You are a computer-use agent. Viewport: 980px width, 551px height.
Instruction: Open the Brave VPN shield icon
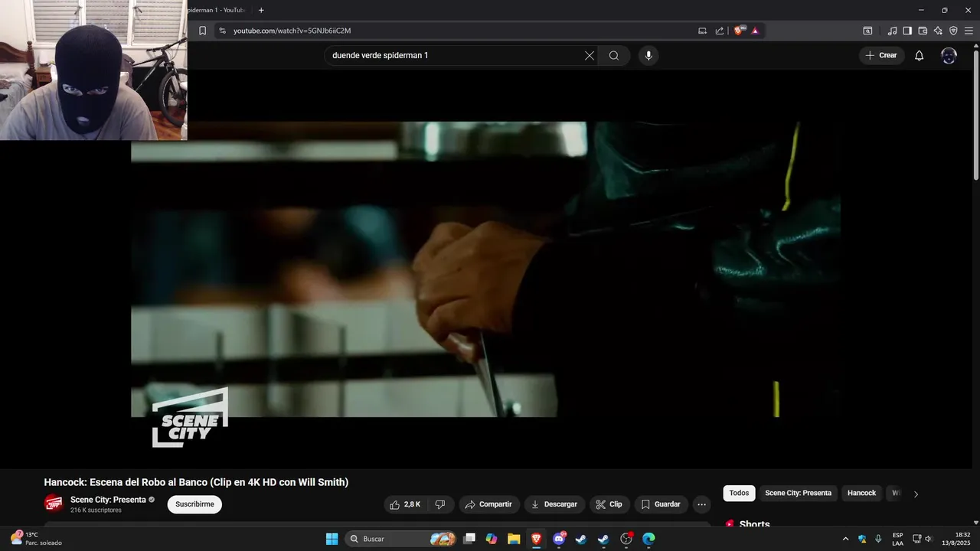coord(953,31)
